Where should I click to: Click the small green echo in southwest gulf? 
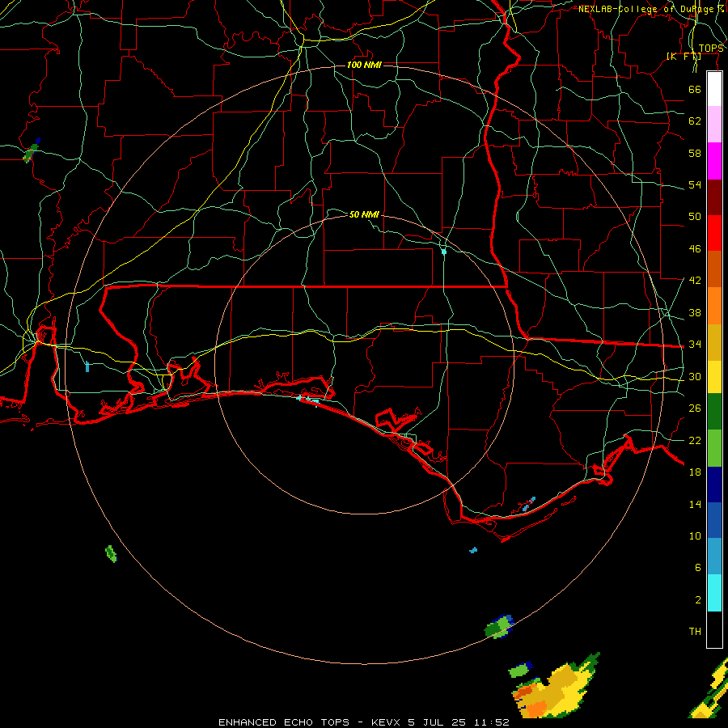click(x=111, y=553)
